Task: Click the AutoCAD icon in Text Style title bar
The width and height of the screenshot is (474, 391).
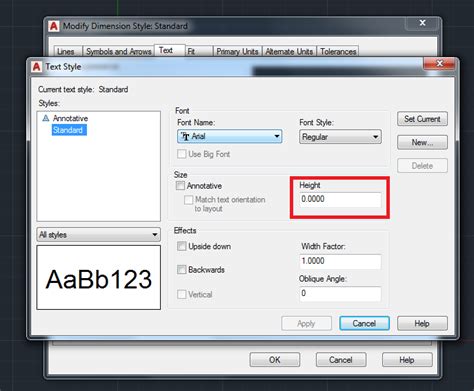Action: coord(36,67)
